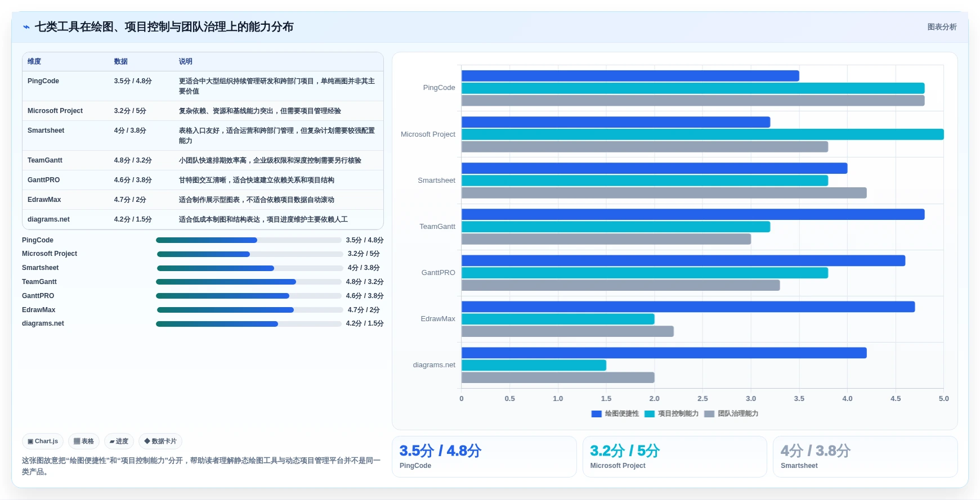Click the 图表分析 label in the header

942,27
